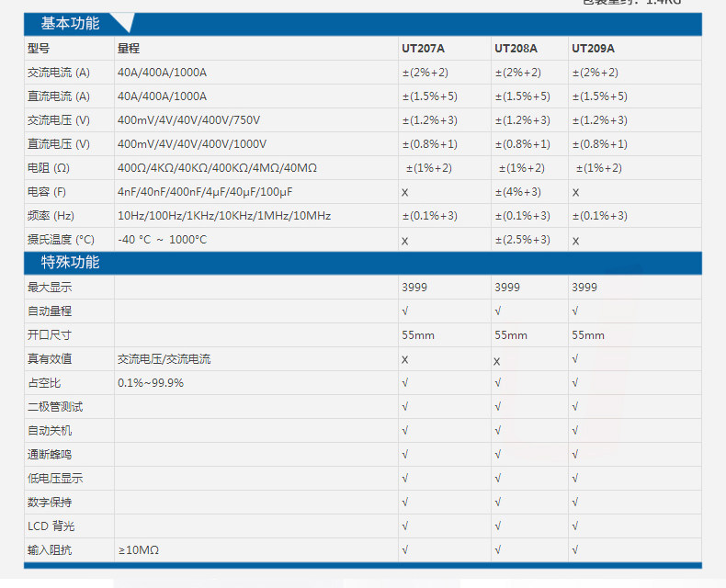Viewport: 726px width, 588px height.
Task: Select the UT207A column header
Action: (423, 48)
